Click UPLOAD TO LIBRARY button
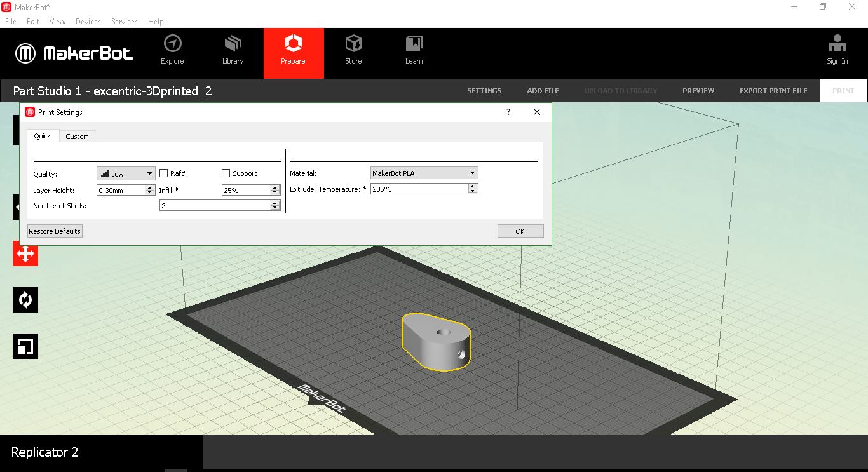The width and height of the screenshot is (868, 472). click(621, 91)
